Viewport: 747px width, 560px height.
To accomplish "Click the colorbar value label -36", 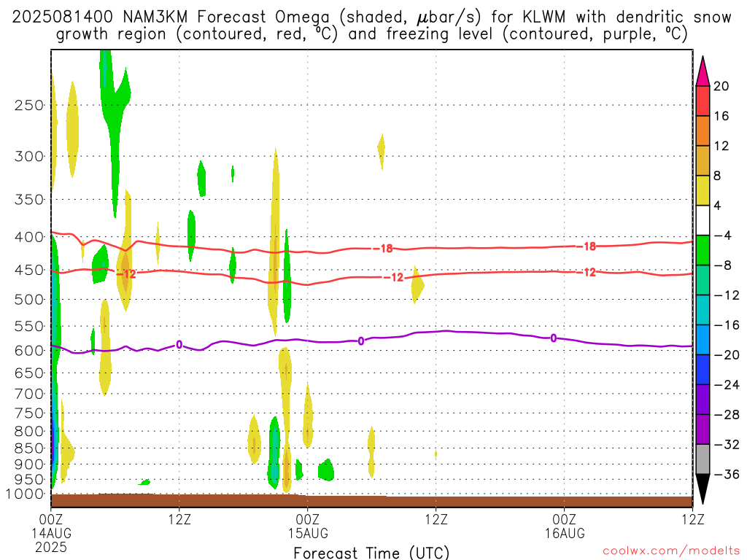I will click(x=727, y=474).
